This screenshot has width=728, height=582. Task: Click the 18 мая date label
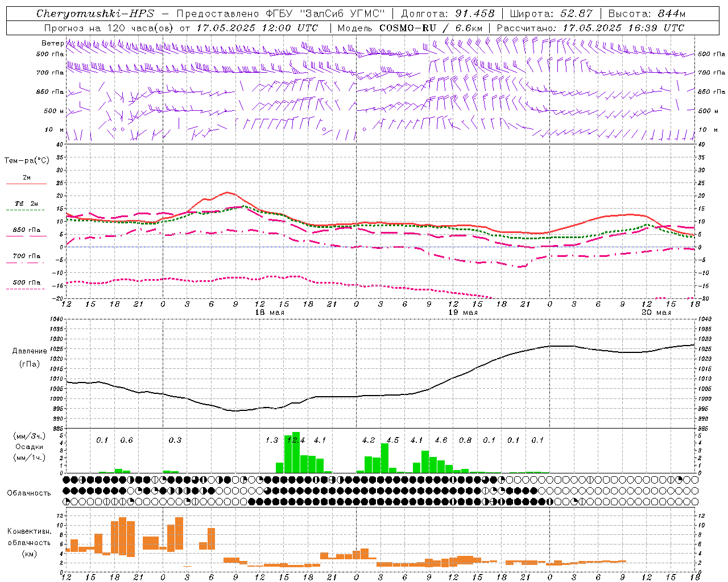click(x=270, y=313)
